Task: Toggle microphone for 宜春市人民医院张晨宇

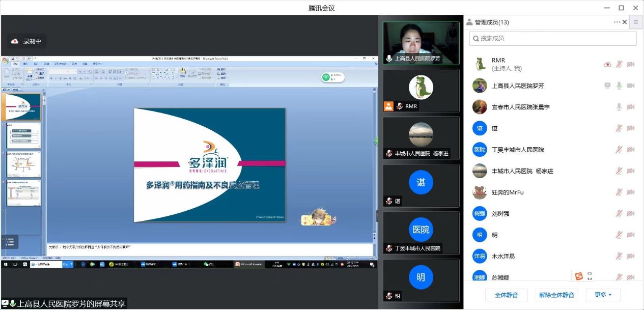Action: pyautogui.click(x=619, y=107)
